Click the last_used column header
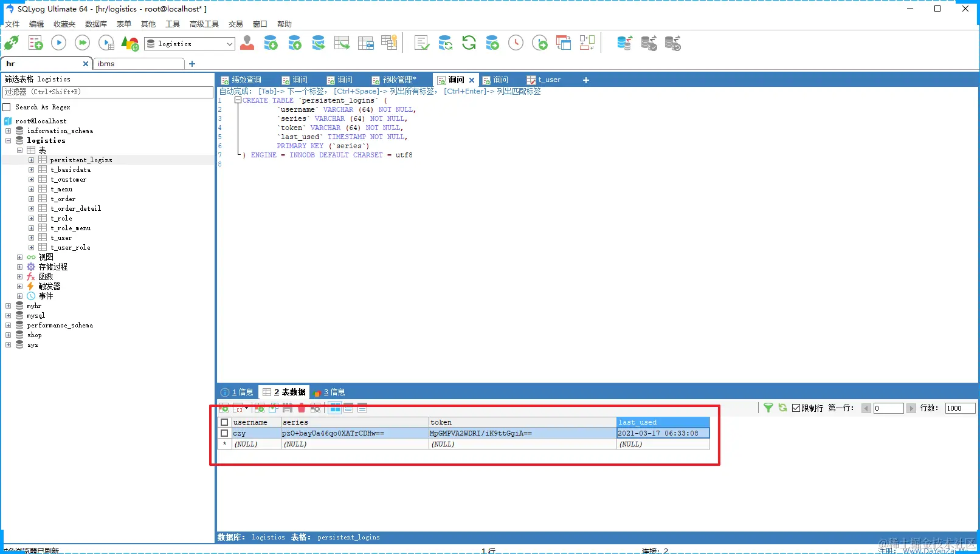 click(x=663, y=422)
